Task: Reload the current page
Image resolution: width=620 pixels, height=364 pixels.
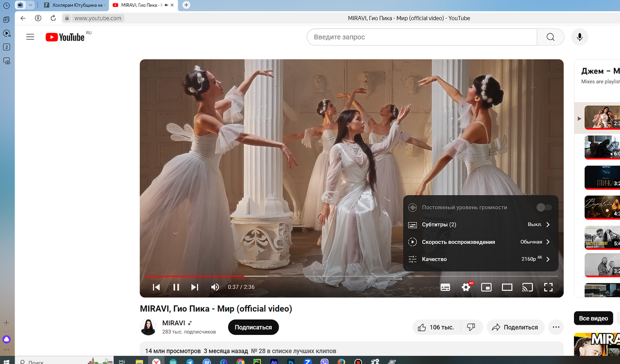Action: (53, 18)
